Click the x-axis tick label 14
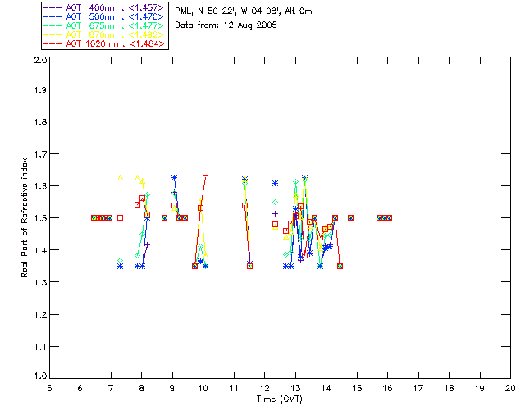Image resolution: width=525 pixels, height=420 pixels. 326,388
